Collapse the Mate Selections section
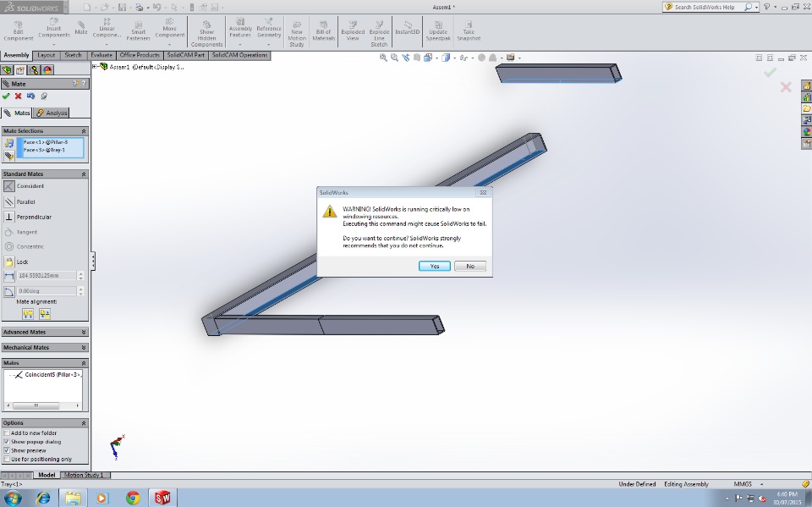This screenshot has width=812, height=507. [x=84, y=131]
